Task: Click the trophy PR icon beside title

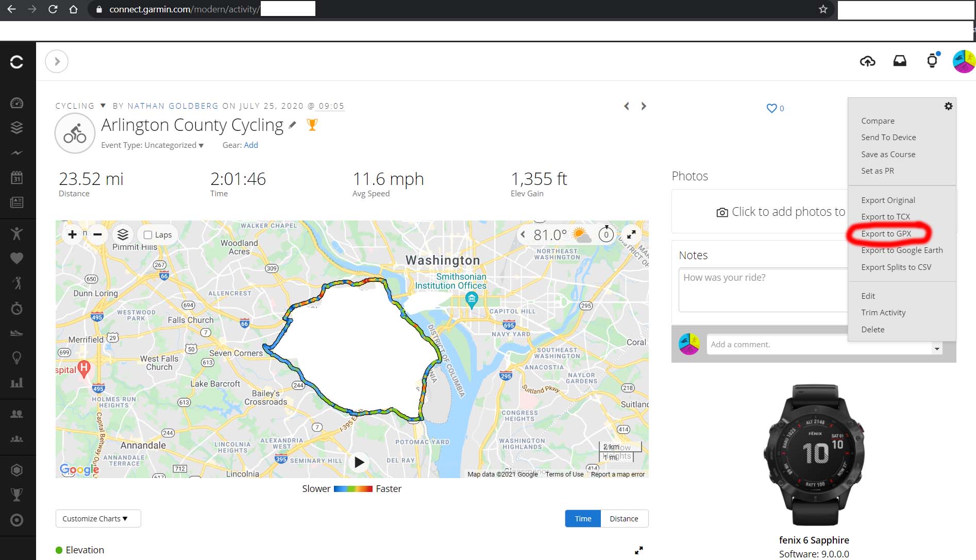Action: 312,125
